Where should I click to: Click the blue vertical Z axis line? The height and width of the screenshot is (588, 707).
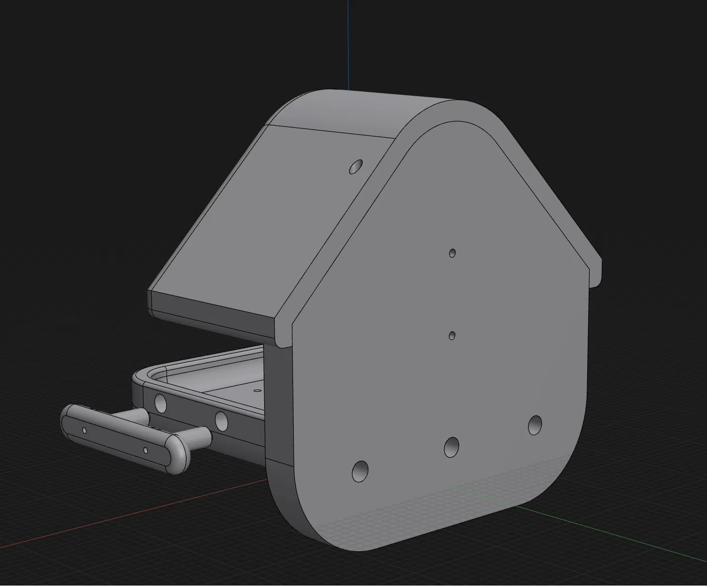coord(348,44)
